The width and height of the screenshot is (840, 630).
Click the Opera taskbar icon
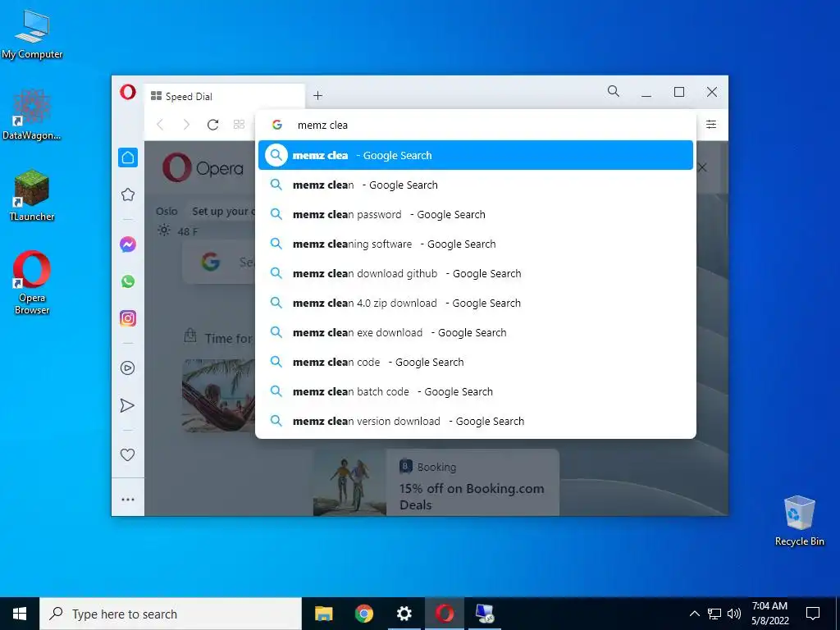(444, 614)
